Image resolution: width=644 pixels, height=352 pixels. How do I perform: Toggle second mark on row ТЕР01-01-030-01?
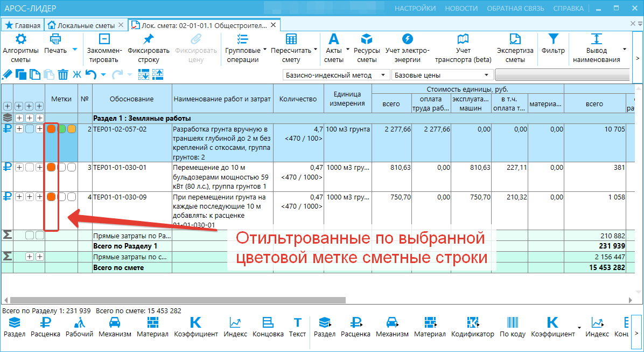click(x=61, y=167)
